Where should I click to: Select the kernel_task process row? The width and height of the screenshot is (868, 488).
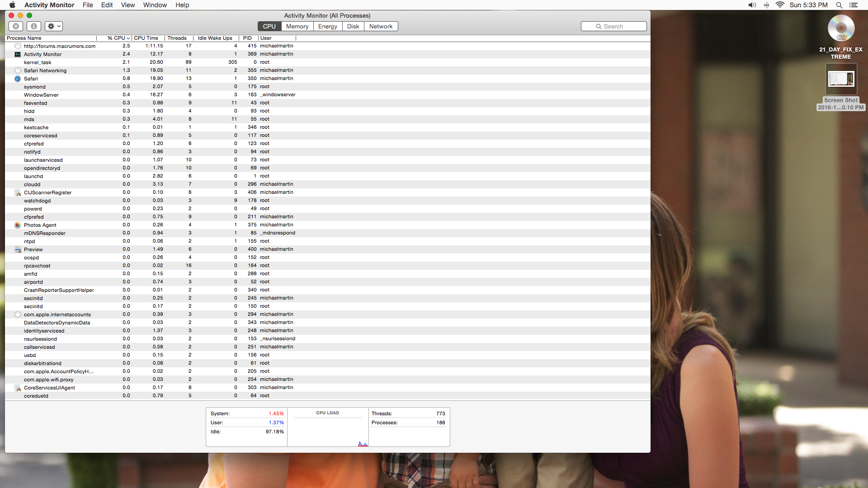[x=328, y=62]
